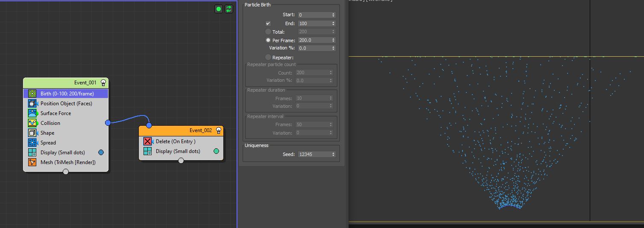Click the green dot particle system toggle button
Image resolution: width=644 pixels, height=228 pixels.
tap(219, 9)
